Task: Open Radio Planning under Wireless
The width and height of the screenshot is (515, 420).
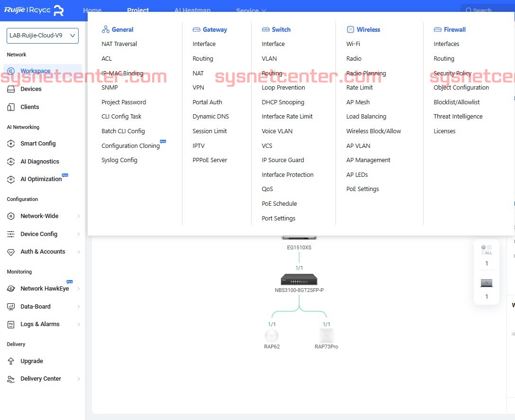Action: 366,73
